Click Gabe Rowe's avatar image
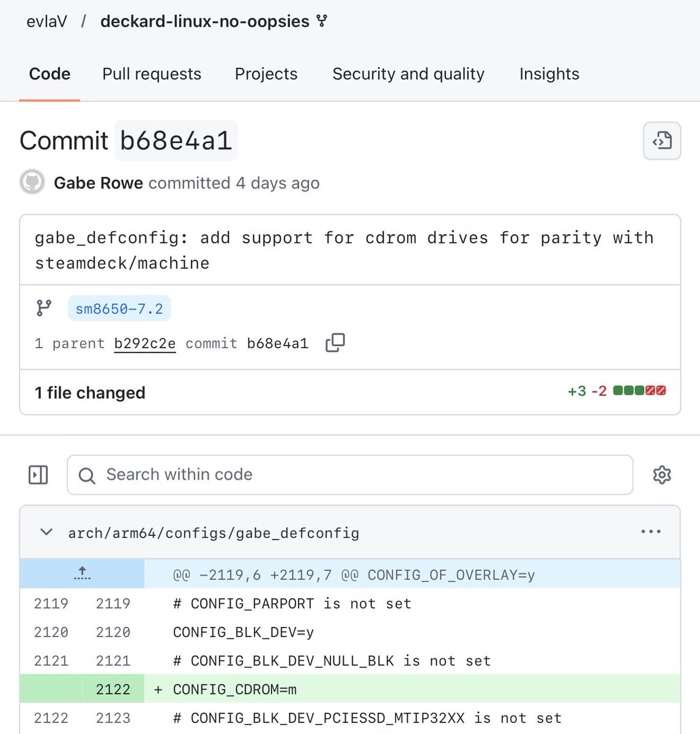The image size is (700, 734). coord(32,182)
